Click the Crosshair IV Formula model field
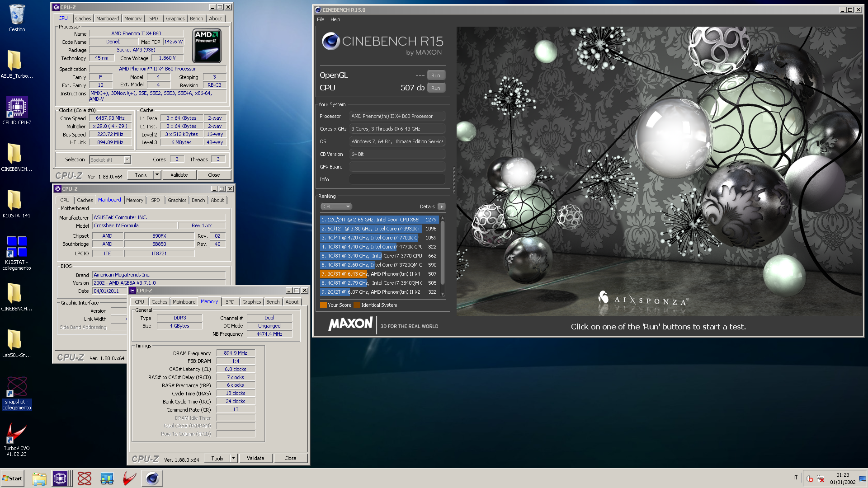This screenshot has height=488, width=868. pyautogui.click(x=135, y=225)
